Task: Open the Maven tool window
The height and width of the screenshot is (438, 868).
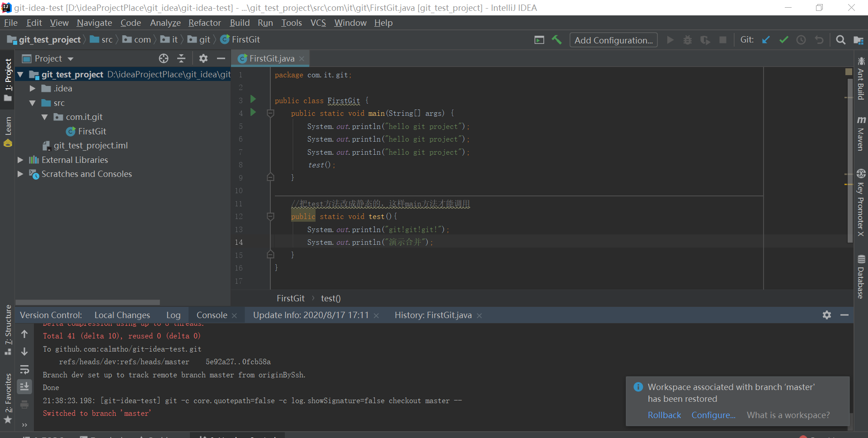Action: pyautogui.click(x=861, y=133)
